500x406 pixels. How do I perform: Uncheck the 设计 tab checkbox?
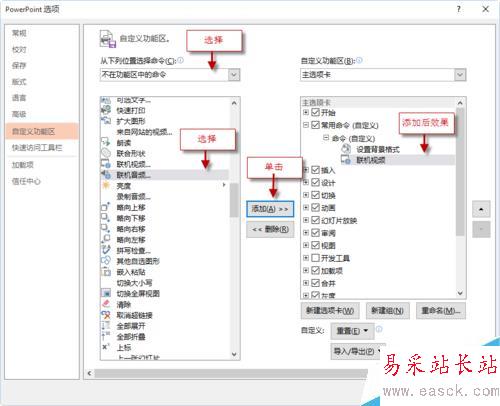tap(315, 182)
